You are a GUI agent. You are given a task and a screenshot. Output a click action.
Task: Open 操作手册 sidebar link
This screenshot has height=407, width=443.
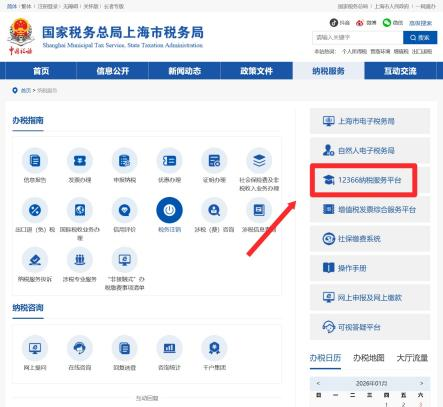click(x=370, y=268)
